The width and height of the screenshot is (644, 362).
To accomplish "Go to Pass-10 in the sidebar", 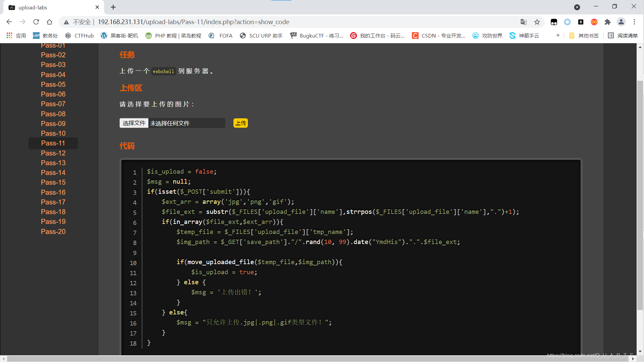I will click(53, 133).
